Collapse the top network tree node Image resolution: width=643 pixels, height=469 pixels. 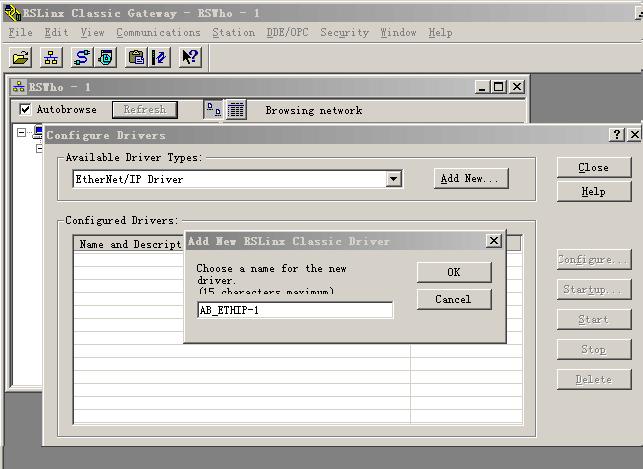[21, 132]
